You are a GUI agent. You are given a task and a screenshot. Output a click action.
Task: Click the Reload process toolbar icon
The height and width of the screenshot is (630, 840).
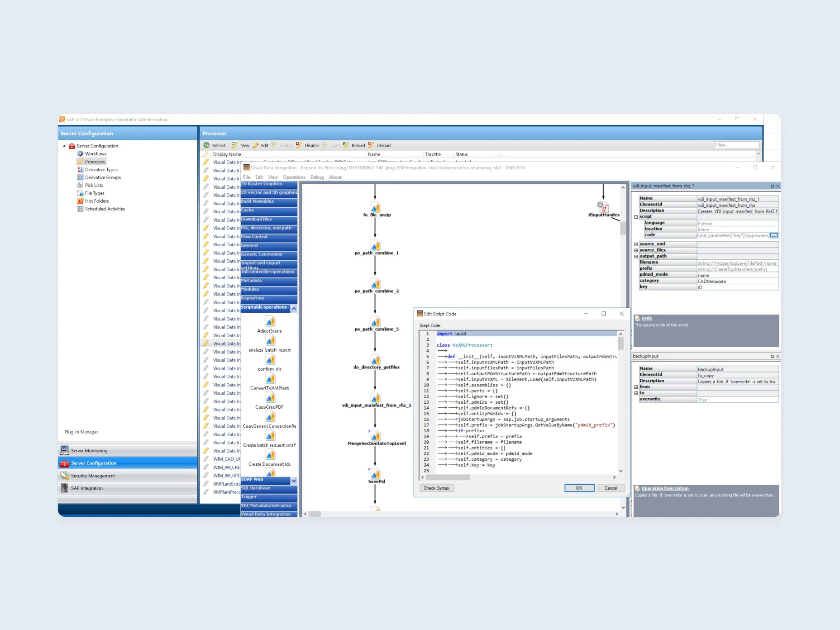click(x=346, y=145)
